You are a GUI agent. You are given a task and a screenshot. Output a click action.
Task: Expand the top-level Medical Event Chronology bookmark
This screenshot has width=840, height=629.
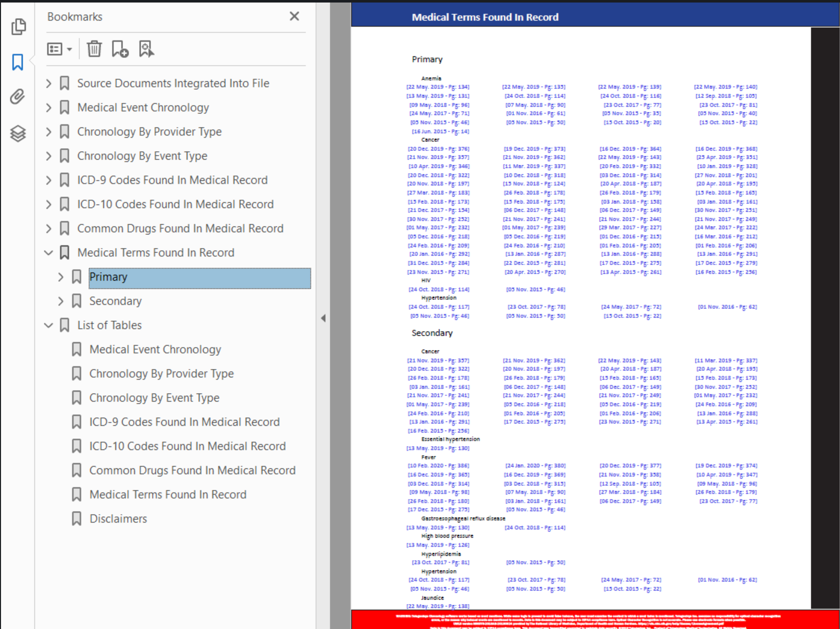(49, 107)
